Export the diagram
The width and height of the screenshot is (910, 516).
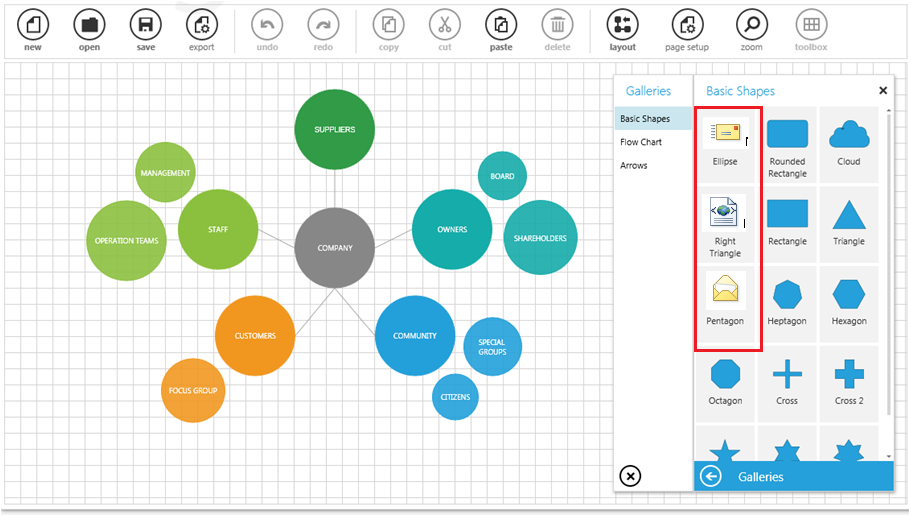coord(202,25)
